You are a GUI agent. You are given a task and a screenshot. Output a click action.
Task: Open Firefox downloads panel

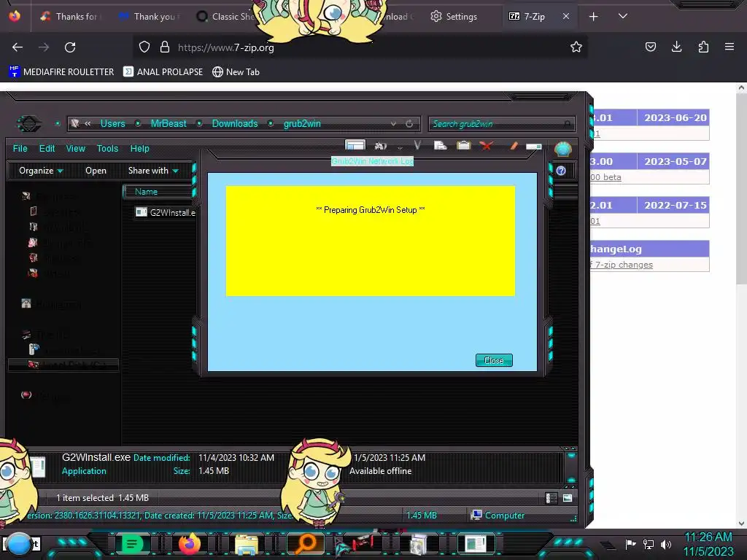pos(676,47)
